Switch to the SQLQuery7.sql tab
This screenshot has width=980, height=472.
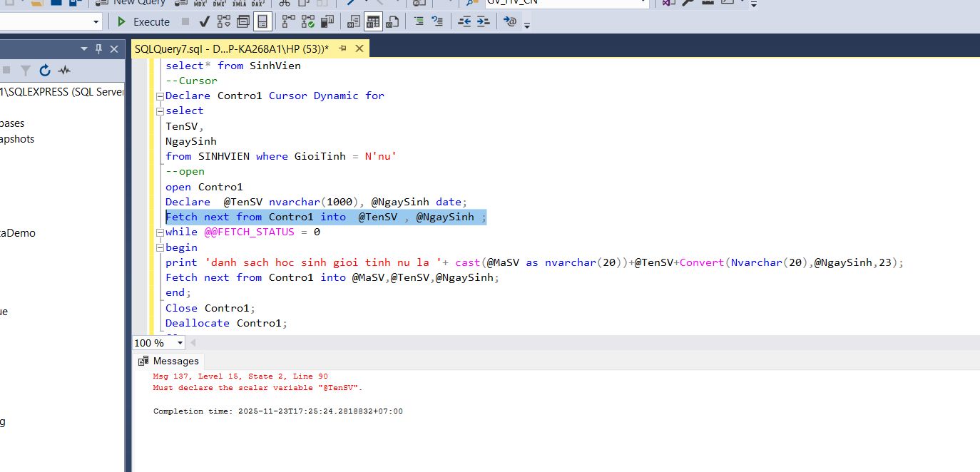(x=232, y=48)
